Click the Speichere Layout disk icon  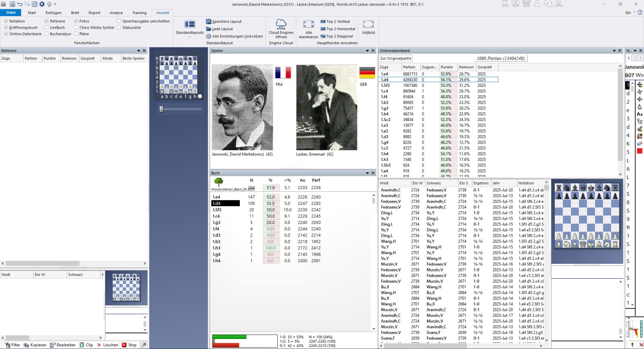[x=208, y=21]
